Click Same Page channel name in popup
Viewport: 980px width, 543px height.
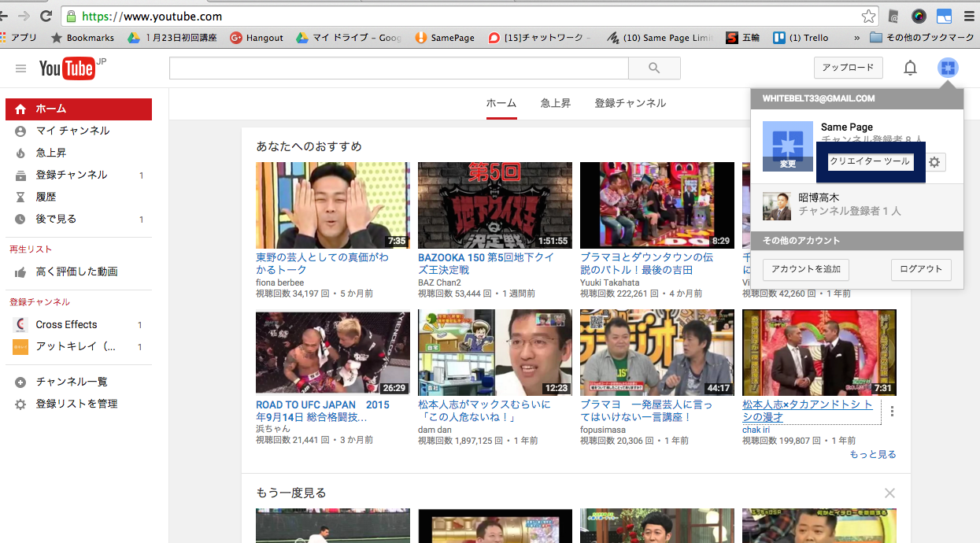[x=847, y=127]
